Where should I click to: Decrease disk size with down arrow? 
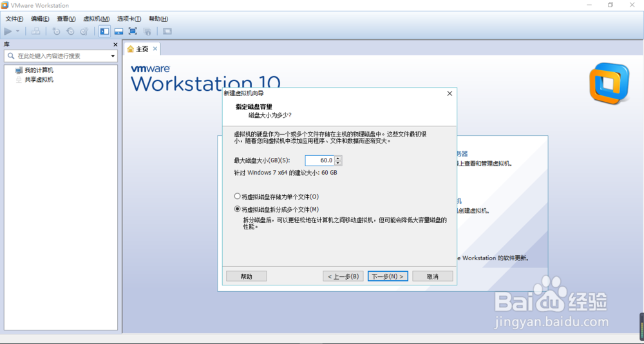338,163
